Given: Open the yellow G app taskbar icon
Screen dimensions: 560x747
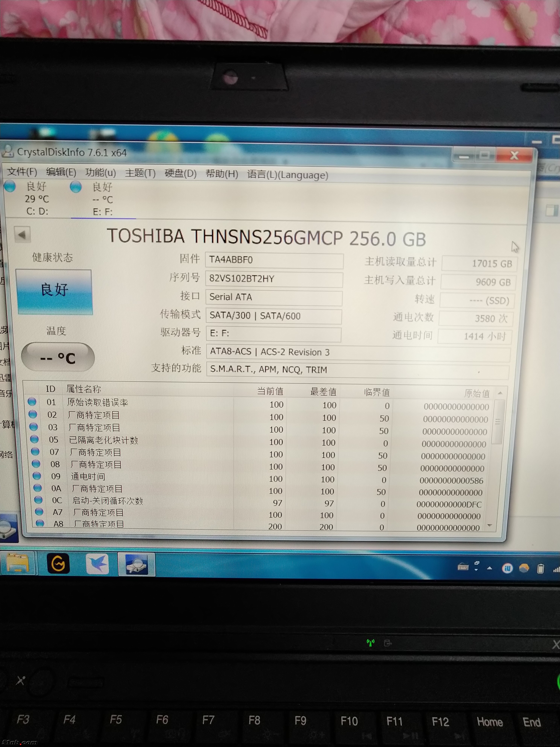Looking at the screenshot, I should tap(58, 563).
